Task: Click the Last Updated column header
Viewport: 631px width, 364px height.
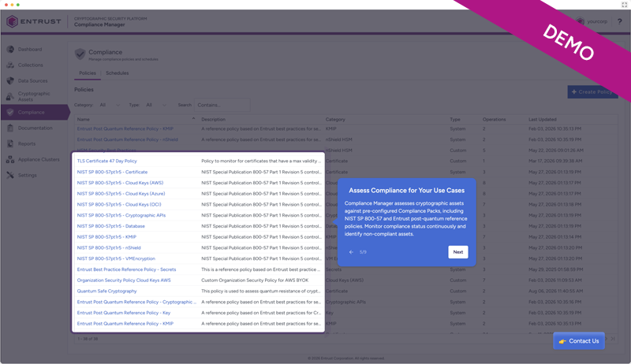Action: click(543, 119)
